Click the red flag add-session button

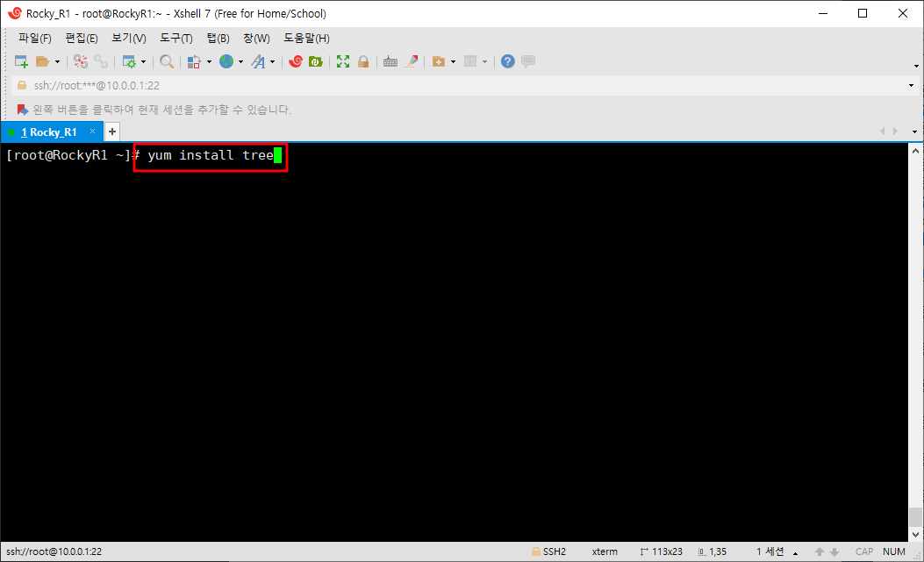tap(23, 110)
